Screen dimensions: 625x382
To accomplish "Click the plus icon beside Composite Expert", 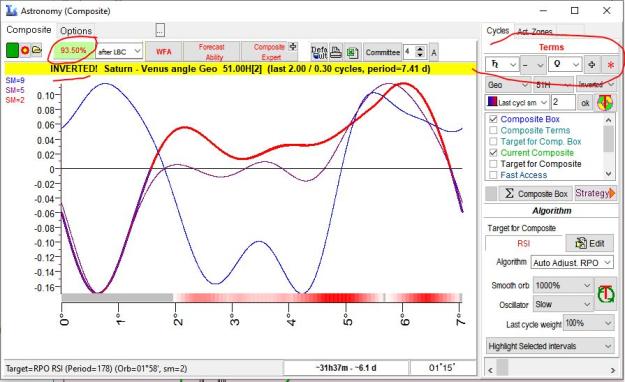I will tap(293, 47).
